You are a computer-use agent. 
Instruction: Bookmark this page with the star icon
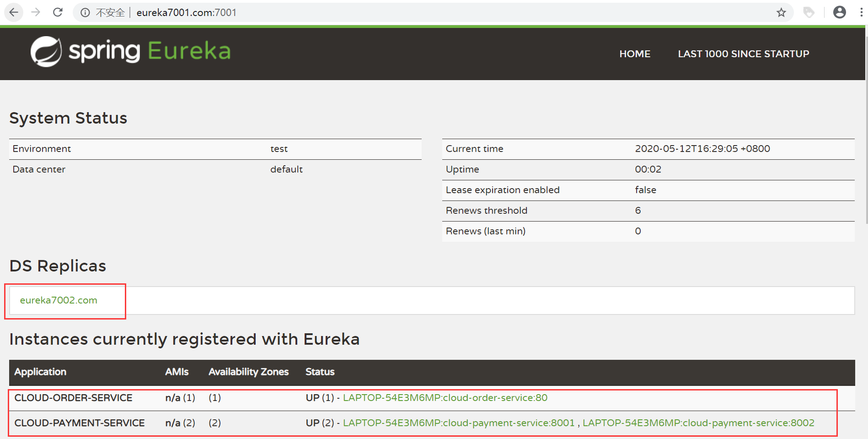781,12
